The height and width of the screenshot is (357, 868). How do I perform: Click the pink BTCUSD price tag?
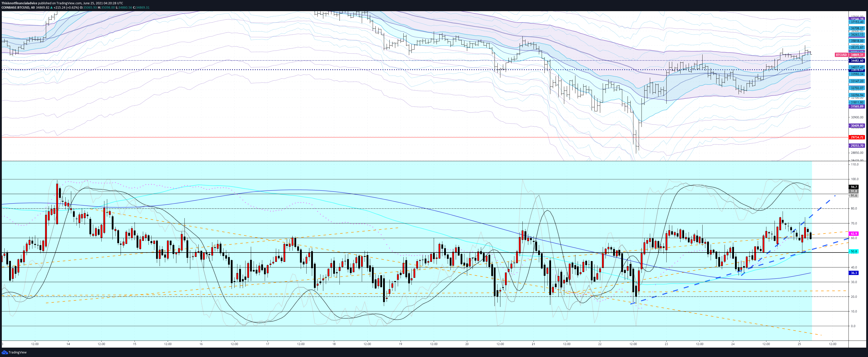pyautogui.click(x=841, y=55)
